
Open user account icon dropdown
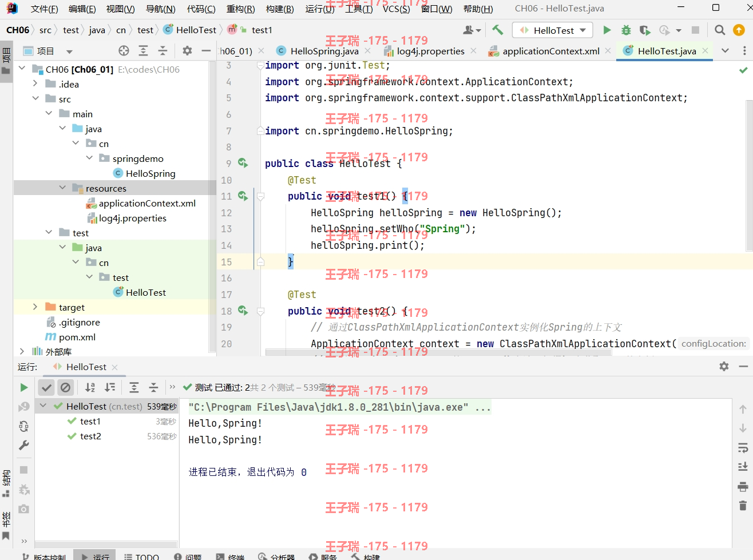(x=471, y=30)
